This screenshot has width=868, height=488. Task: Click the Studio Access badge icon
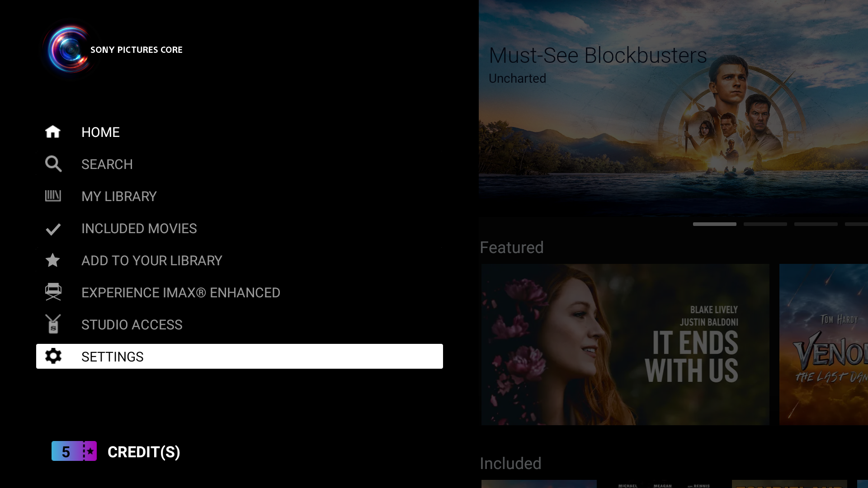tap(53, 324)
